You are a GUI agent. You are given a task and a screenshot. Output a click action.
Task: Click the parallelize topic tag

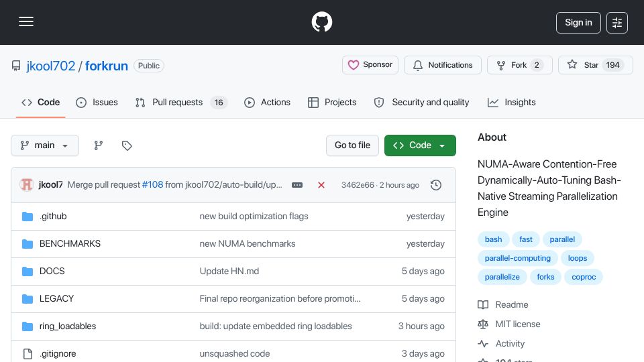[x=502, y=277]
